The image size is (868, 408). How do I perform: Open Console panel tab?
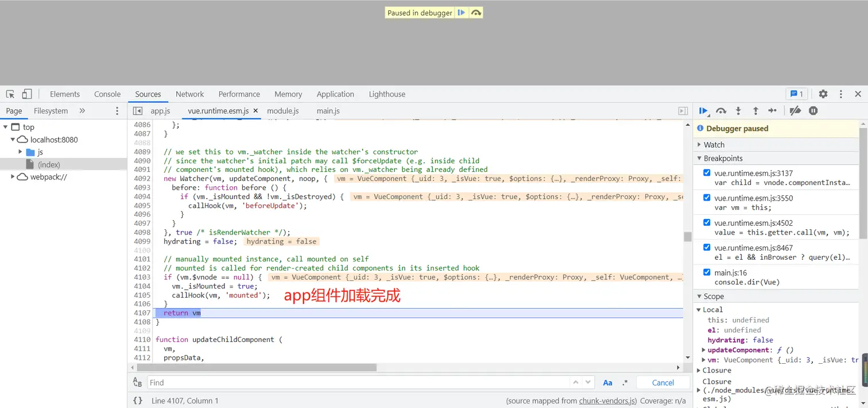[107, 94]
